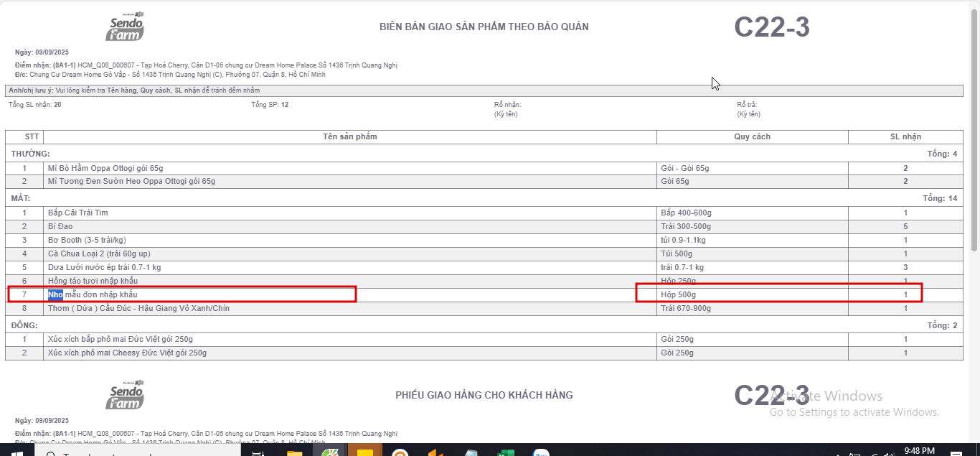Click the Rổ nhận signature label
The image size is (980, 456).
(507, 105)
